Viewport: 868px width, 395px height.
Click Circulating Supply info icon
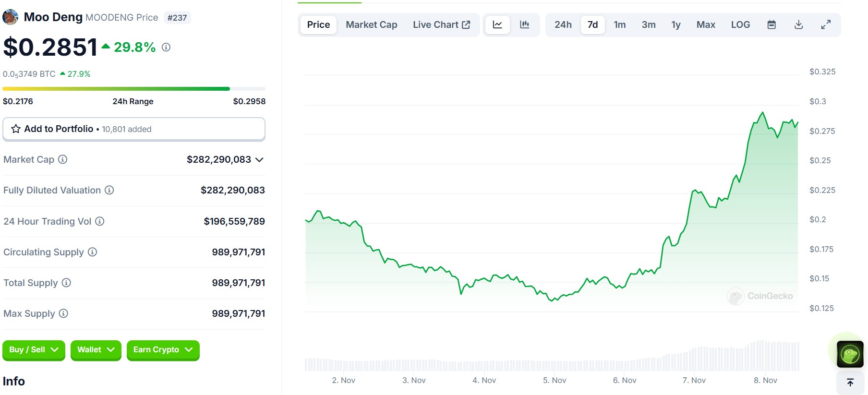pyautogui.click(x=93, y=252)
